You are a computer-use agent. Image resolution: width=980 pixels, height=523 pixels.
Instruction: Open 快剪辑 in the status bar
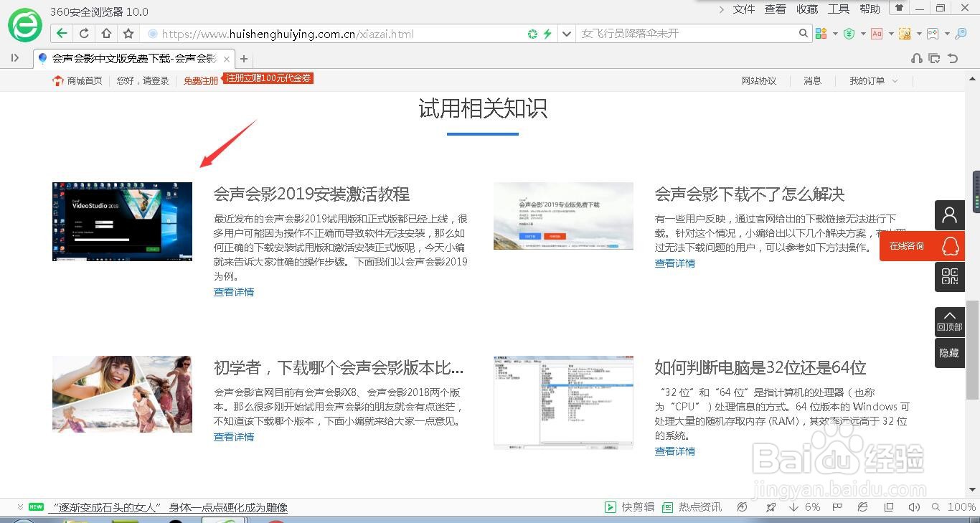(629, 507)
